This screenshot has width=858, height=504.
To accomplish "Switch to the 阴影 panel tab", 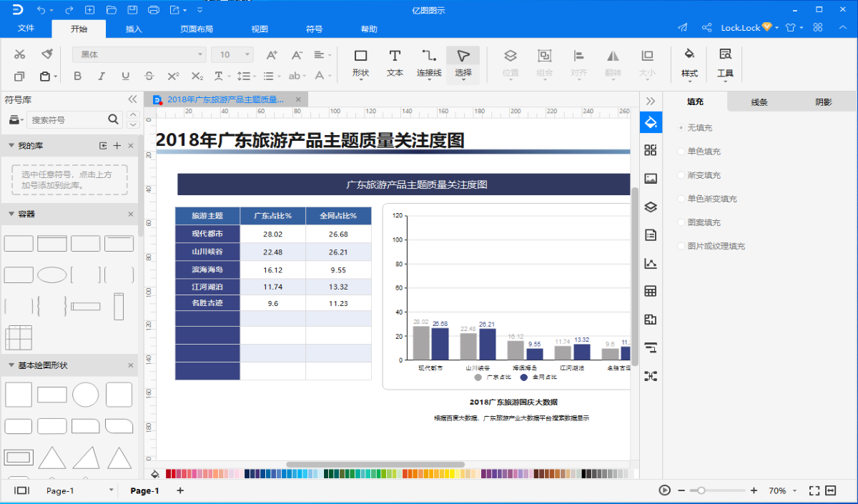I will pyautogui.click(x=824, y=102).
